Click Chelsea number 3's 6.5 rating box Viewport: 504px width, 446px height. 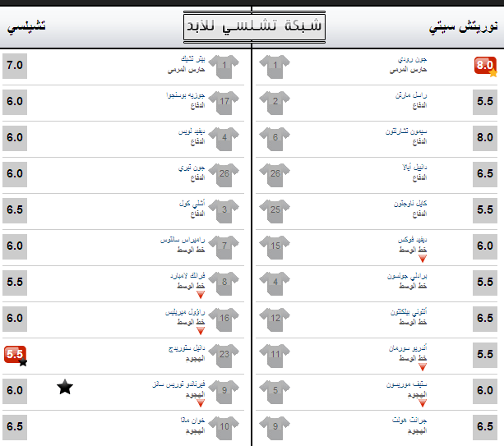pyautogui.click(x=15, y=210)
